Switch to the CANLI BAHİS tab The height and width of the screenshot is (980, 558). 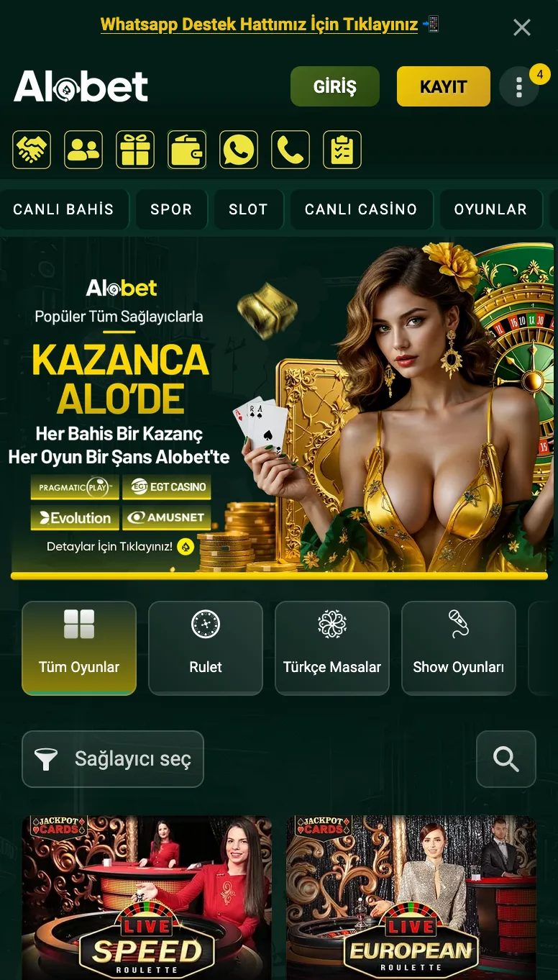pos(63,209)
